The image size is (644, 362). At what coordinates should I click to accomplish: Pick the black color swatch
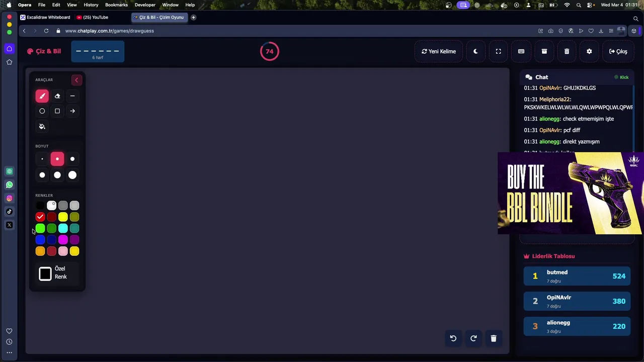(40, 206)
